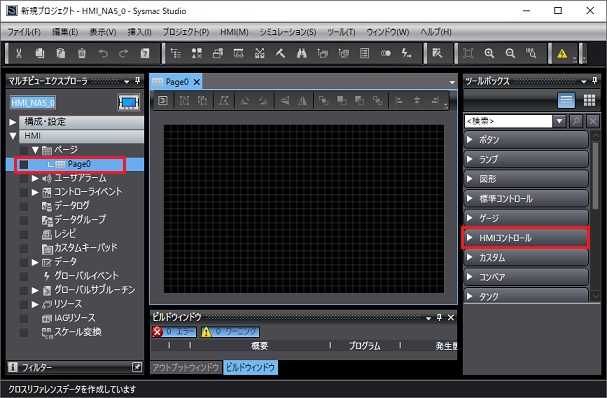Pin the Multiview Explorer panel
607x398 pixels.
coord(137,81)
